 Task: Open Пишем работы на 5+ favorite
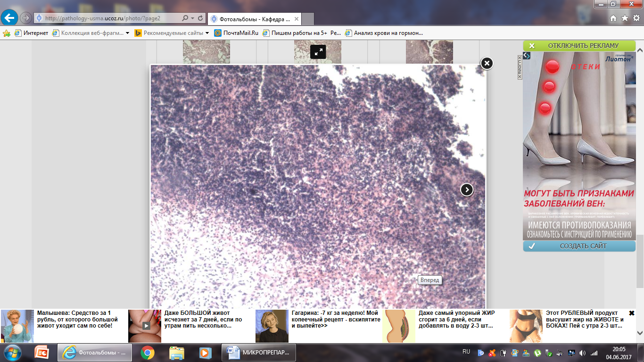(x=302, y=33)
